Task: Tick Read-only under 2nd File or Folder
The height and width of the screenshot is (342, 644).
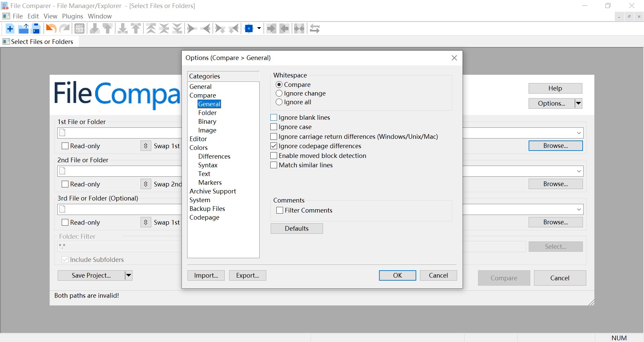Action: pyautogui.click(x=65, y=184)
